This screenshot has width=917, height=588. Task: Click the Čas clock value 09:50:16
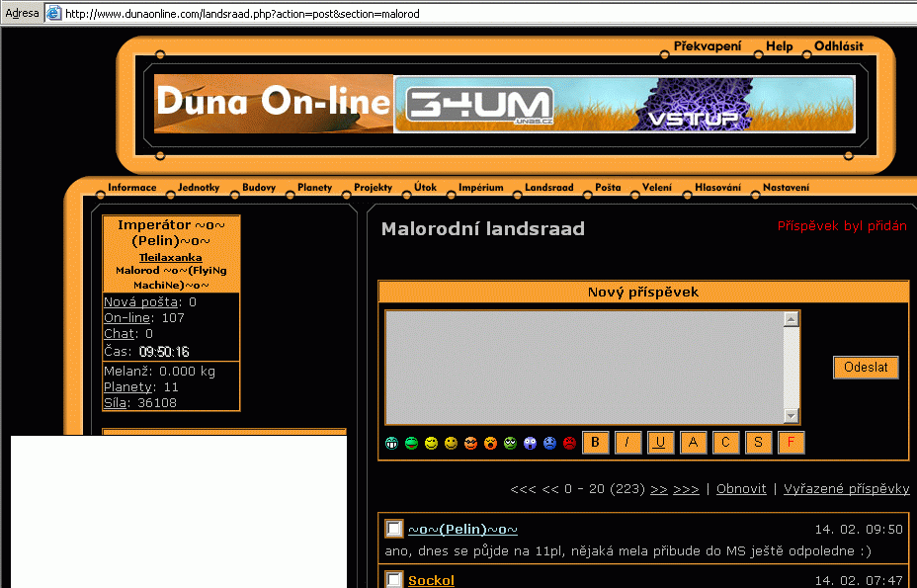click(x=164, y=352)
